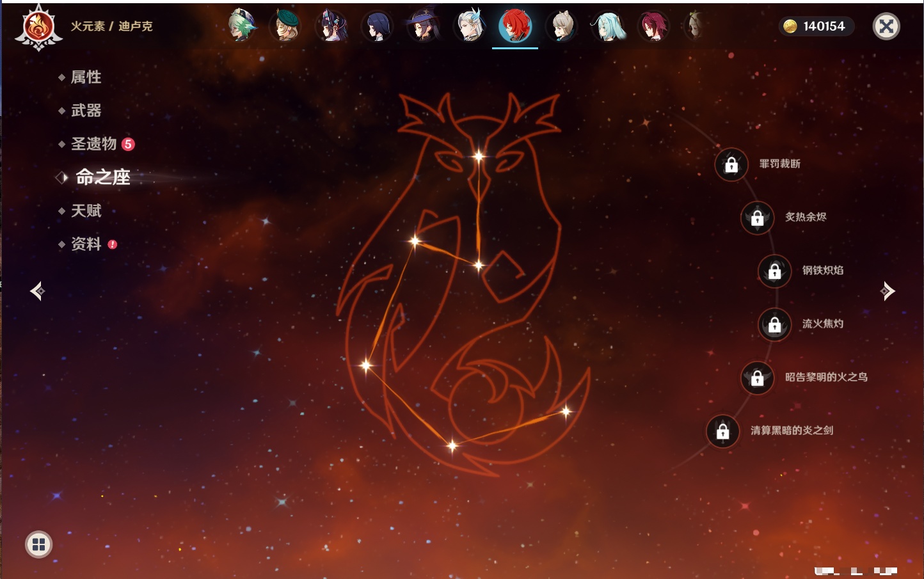Click the 火元素 / 迪卢克 title text

[x=112, y=26]
